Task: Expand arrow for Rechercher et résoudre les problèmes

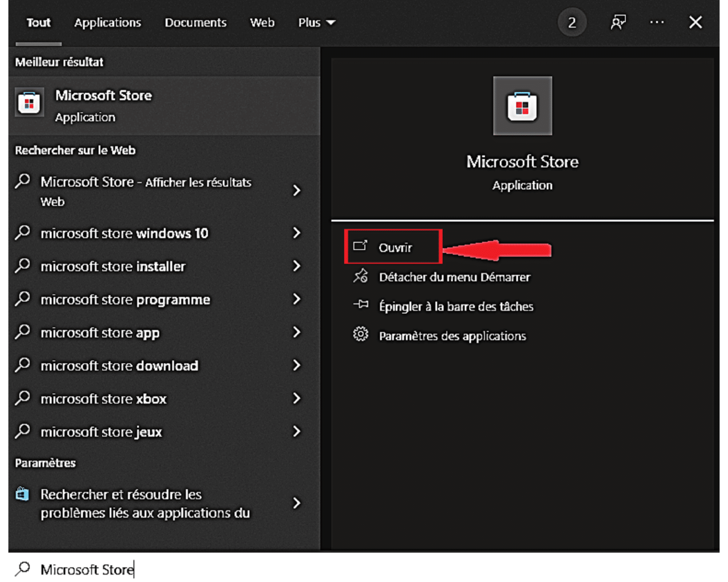Action: tap(297, 503)
